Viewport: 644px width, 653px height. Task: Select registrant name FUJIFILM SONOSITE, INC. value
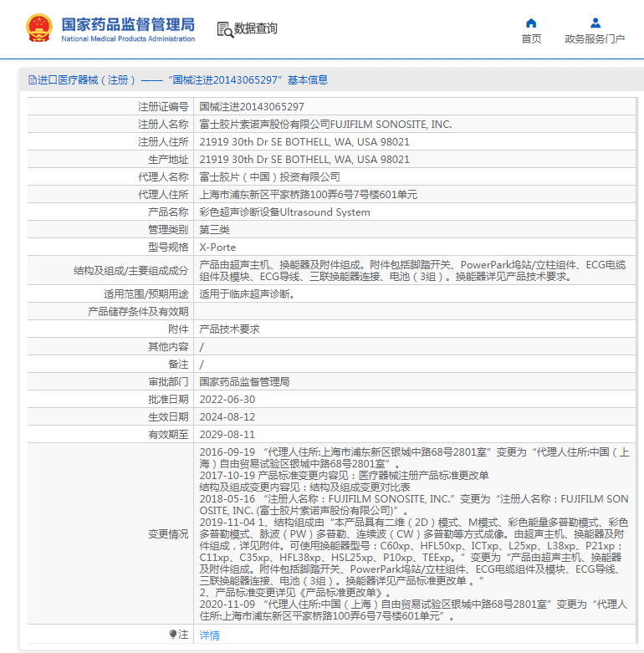pos(325,125)
